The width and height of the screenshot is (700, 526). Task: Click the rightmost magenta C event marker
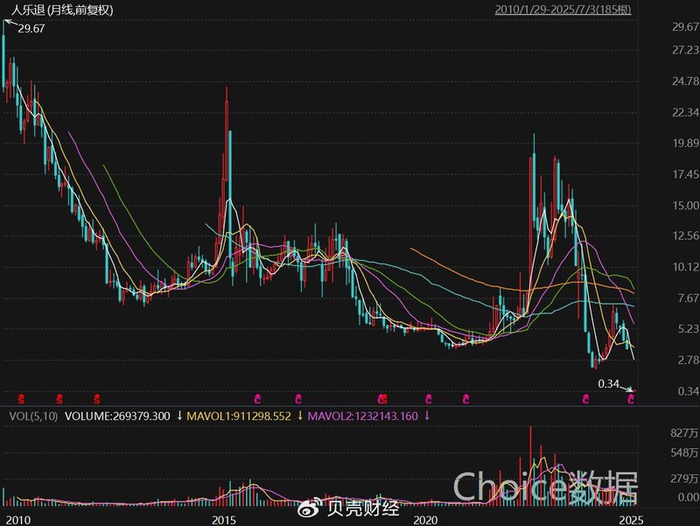click(x=631, y=399)
